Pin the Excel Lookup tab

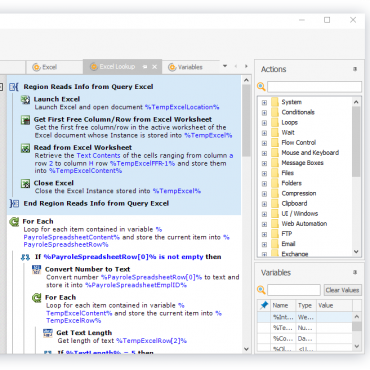[x=145, y=67]
